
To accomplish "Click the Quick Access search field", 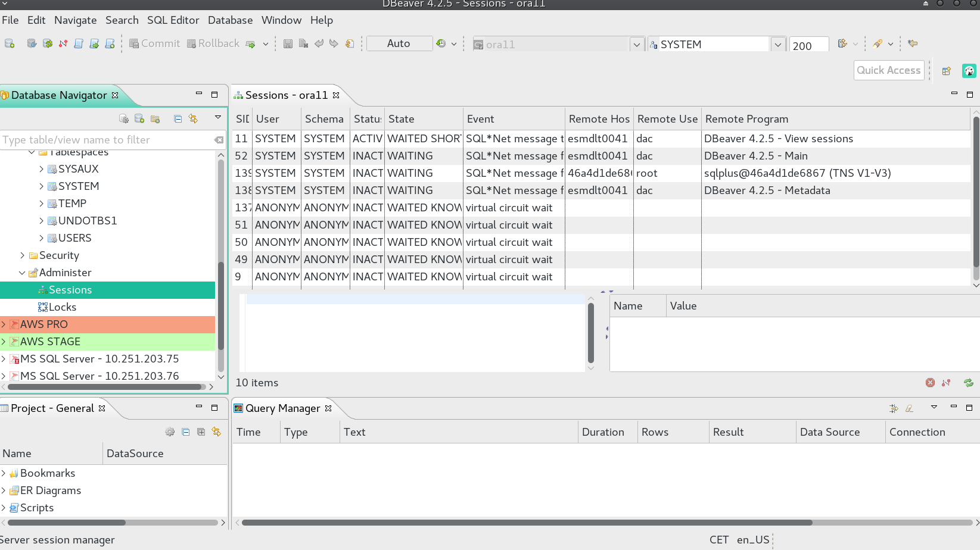I will (x=888, y=70).
